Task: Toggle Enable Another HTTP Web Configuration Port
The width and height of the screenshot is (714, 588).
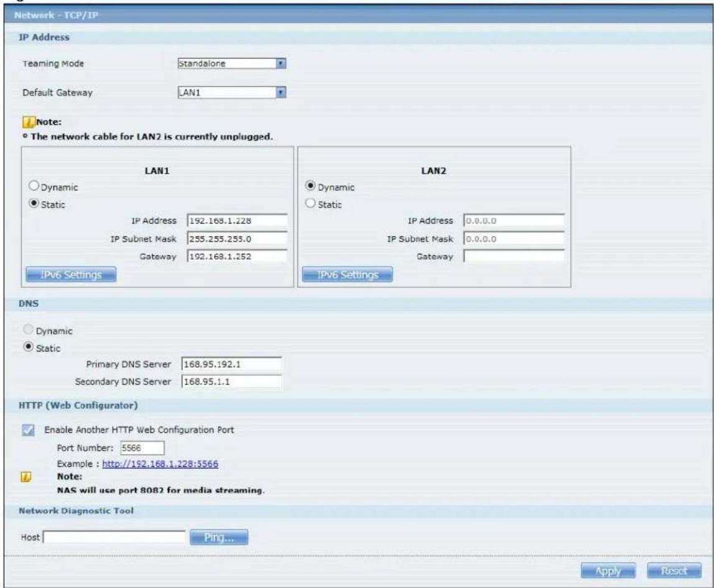Action: tap(28, 430)
